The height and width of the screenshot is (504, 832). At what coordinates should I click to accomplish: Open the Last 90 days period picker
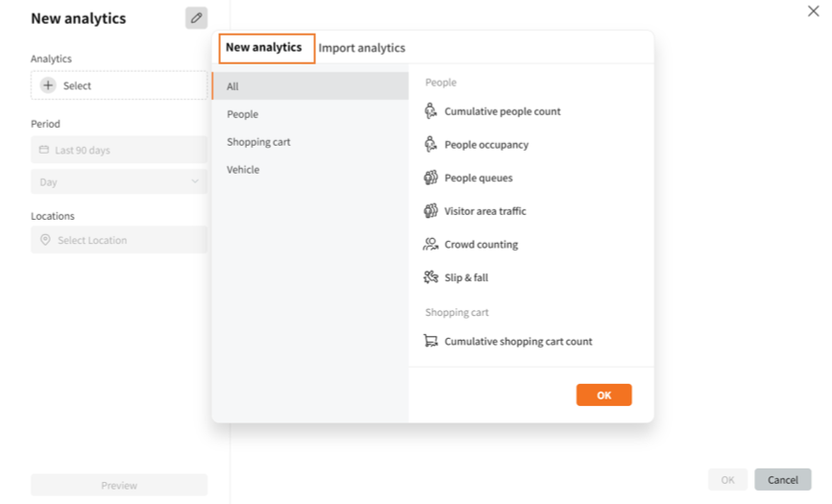coord(119,150)
